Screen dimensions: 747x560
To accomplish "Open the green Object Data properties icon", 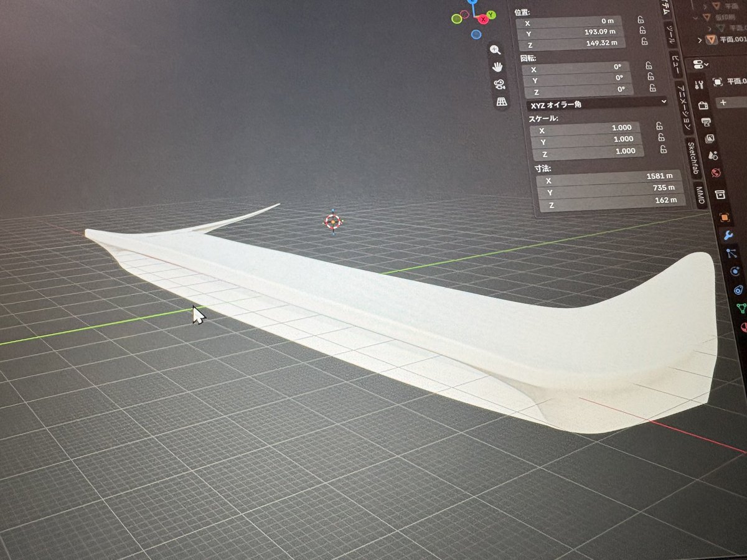I will pos(741,308).
